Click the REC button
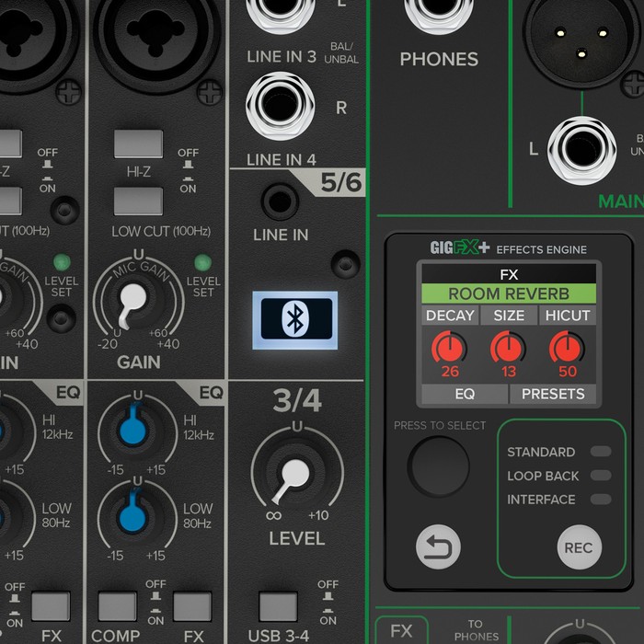The image size is (644, 644). click(x=579, y=547)
